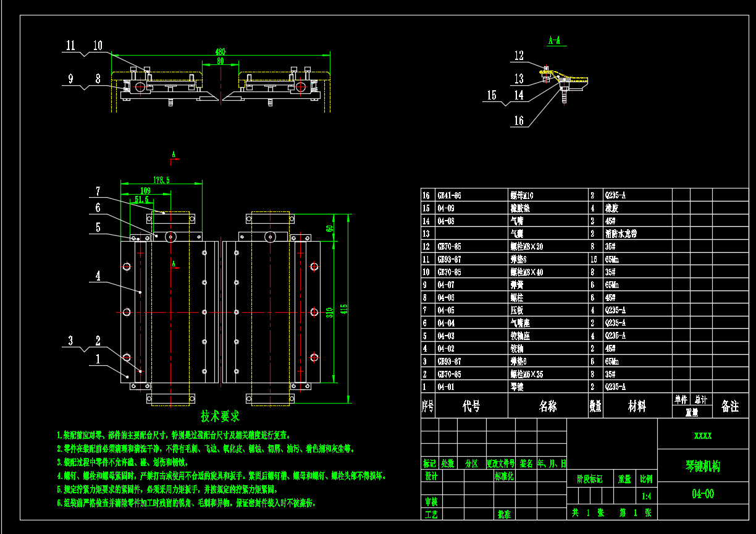
Task: Click the 04-01 part code cell
Action: [x=445, y=387]
